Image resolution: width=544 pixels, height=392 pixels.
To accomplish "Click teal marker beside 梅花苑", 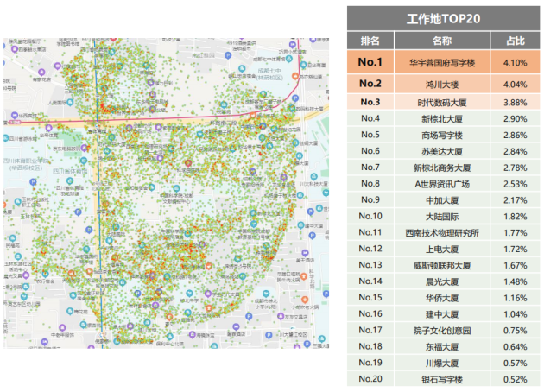I will [x=70, y=311].
